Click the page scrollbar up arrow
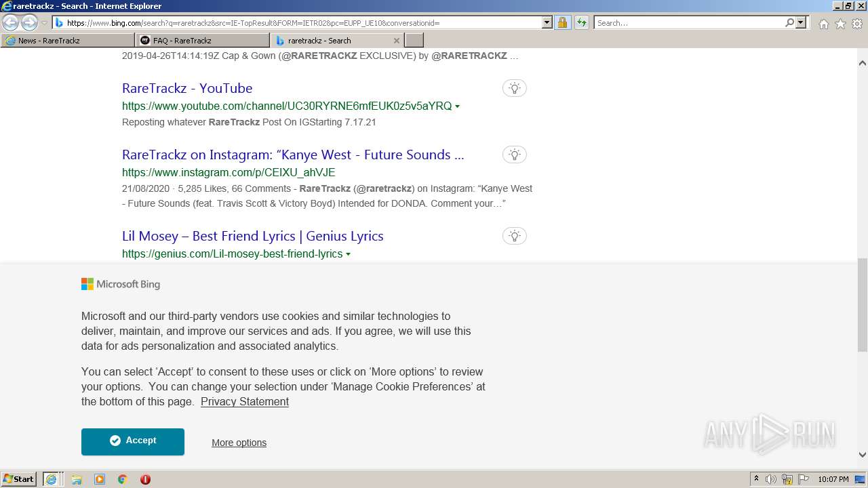Screen dimensions: 868x488 tap(863, 63)
